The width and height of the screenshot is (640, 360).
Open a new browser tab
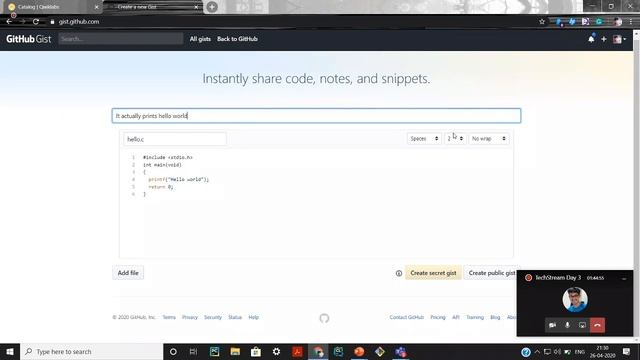212,7
